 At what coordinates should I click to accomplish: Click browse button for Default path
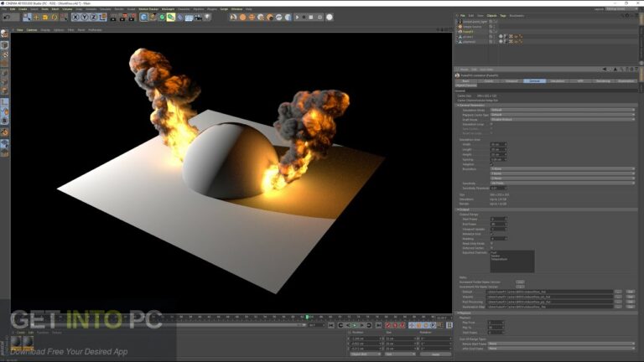coord(618,292)
